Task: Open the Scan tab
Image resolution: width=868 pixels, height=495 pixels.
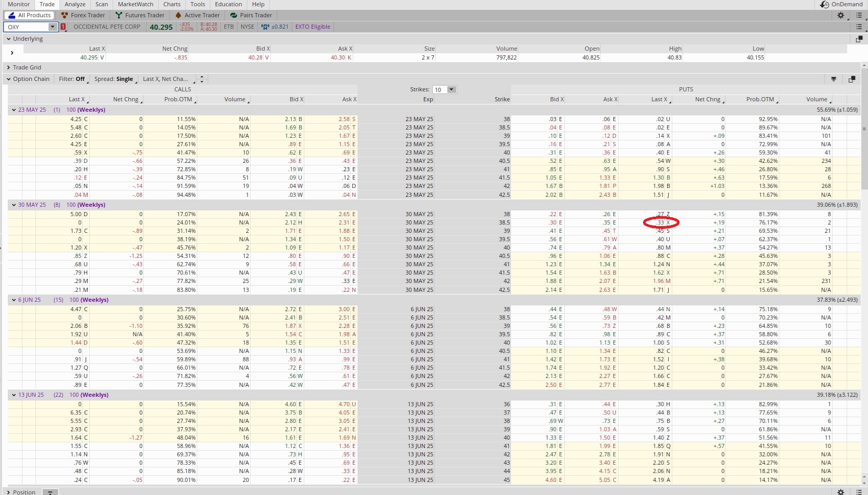Action: (x=102, y=4)
